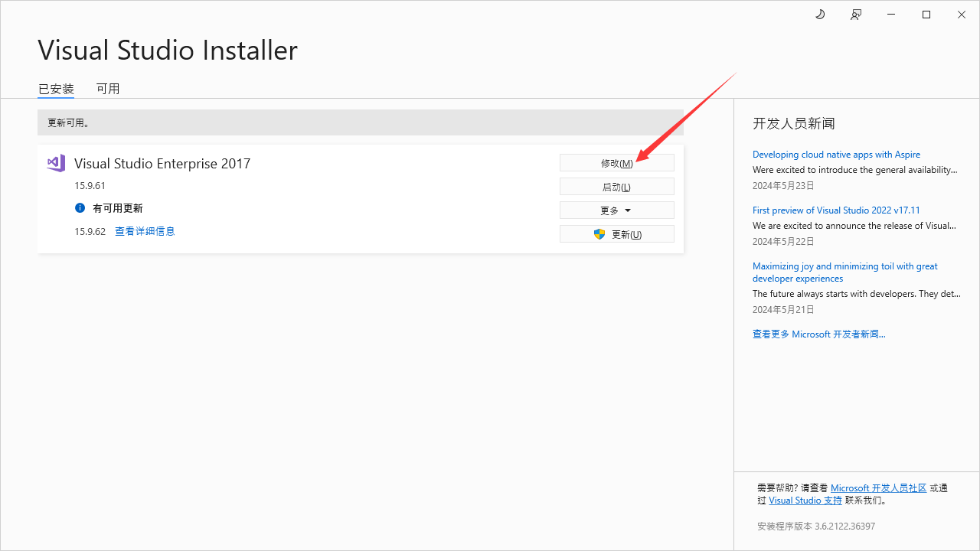The height and width of the screenshot is (551, 980).
Task: Open the Developing cloud native apps article
Action: pos(836,155)
